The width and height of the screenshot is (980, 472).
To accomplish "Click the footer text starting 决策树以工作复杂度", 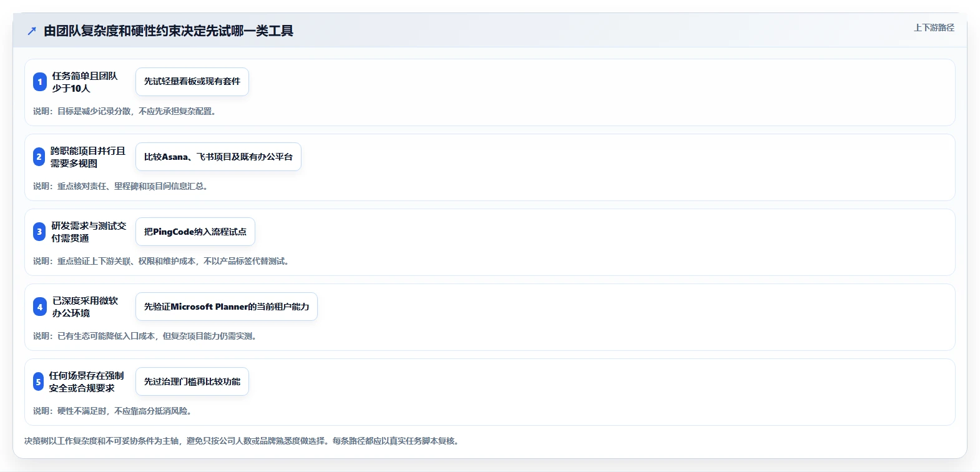I will click(243, 441).
